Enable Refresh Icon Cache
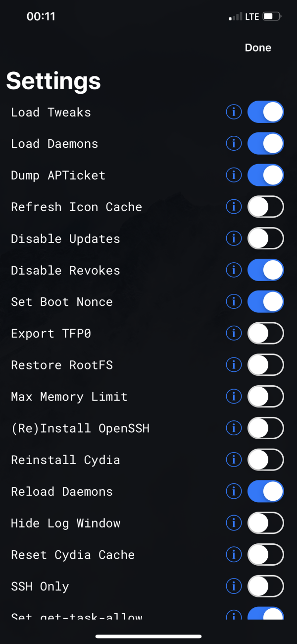 (265, 207)
